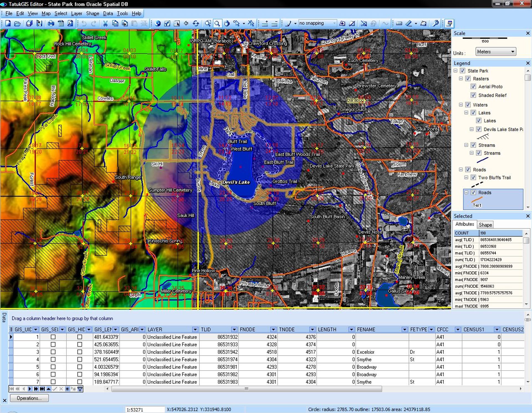The height and width of the screenshot is (413, 532).
Task: Click the full extent globe icon
Action: tap(158, 23)
